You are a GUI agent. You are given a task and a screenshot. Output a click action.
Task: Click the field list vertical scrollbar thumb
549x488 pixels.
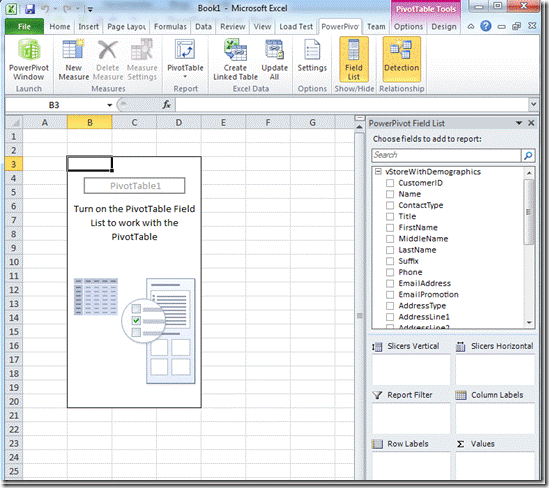(x=529, y=212)
